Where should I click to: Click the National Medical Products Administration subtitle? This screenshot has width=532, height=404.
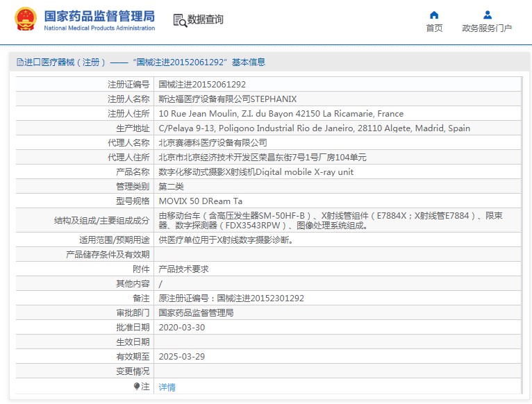(x=99, y=28)
